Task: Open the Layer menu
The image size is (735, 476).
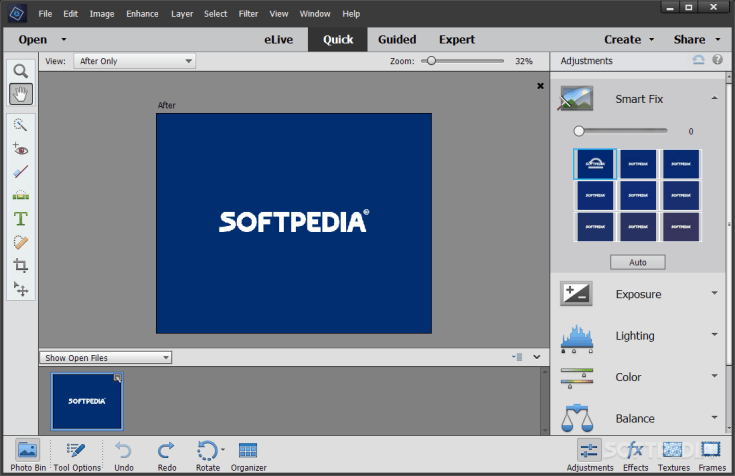Action: pos(182,14)
